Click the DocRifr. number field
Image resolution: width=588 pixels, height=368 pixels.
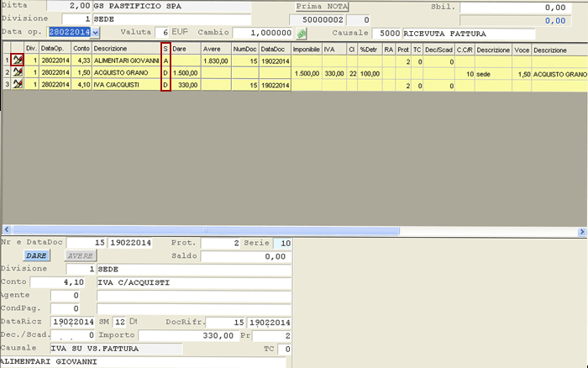click(x=225, y=323)
